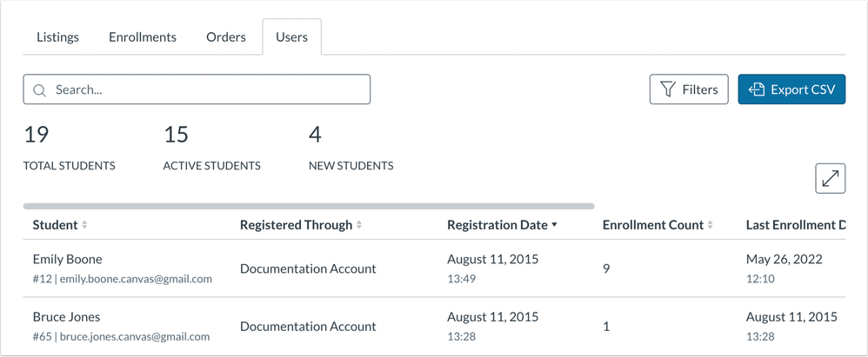Switch to the Listings tab
The width and height of the screenshot is (868, 357).
tap(57, 37)
